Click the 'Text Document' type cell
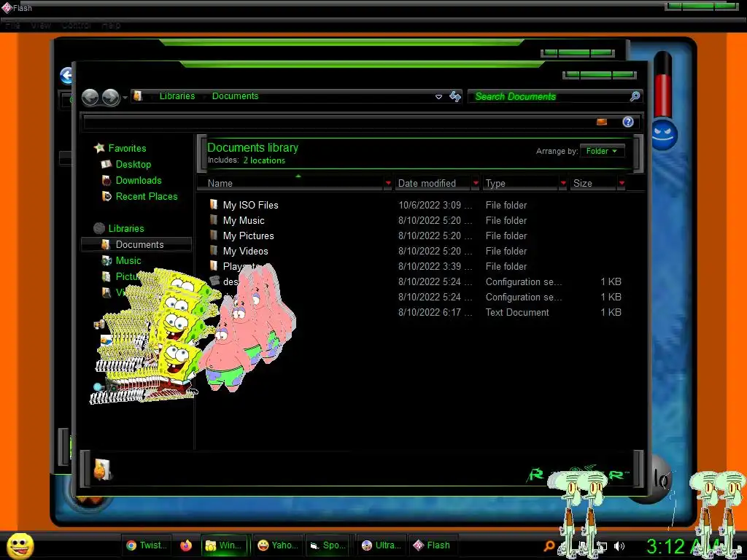This screenshot has width=747, height=560. click(x=517, y=312)
